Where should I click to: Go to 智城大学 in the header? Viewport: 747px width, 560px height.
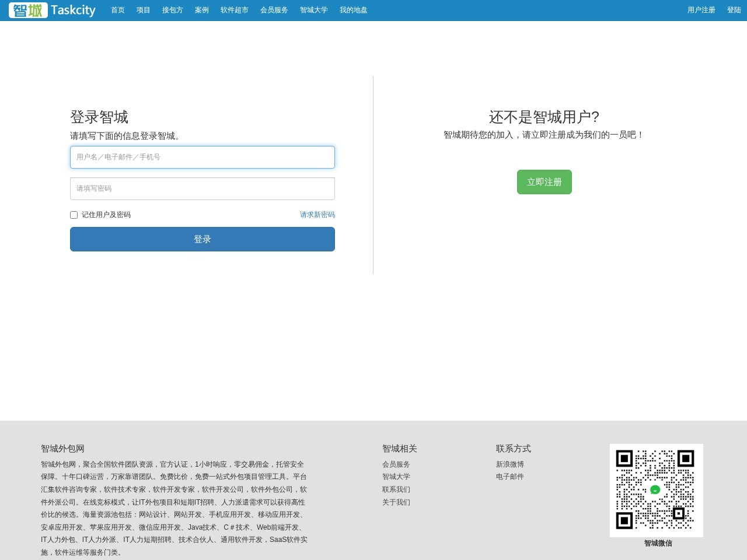(x=314, y=10)
